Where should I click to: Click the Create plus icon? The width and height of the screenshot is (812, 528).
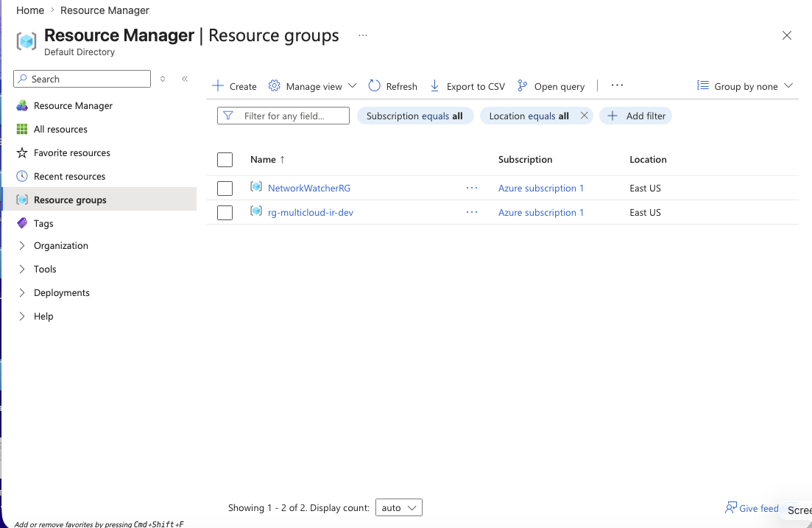(x=218, y=86)
